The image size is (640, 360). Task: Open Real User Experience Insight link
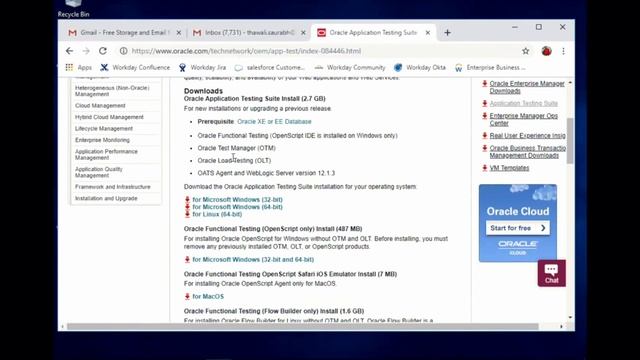527,136
